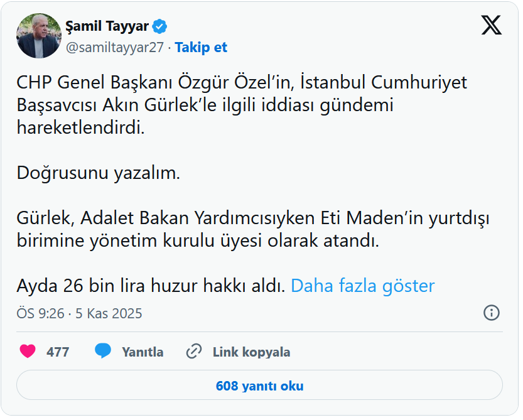The height and width of the screenshot is (420, 523).
Task: Select the Link kopyala text
Action: (x=251, y=352)
